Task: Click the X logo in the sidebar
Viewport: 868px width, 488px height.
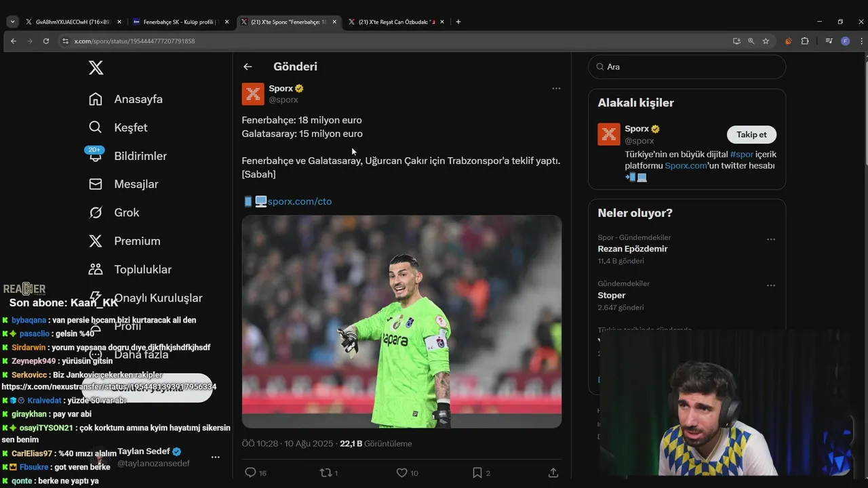Action: click(x=96, y=68)
